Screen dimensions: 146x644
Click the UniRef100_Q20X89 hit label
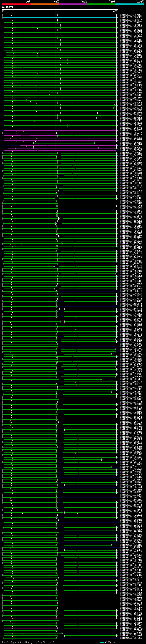coord(131,635)
